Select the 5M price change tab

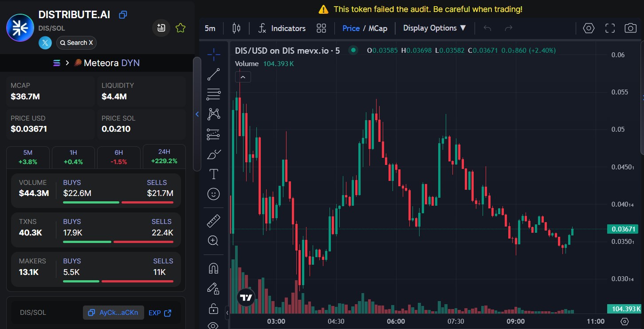pyautogui.click(x=28, y=157)
